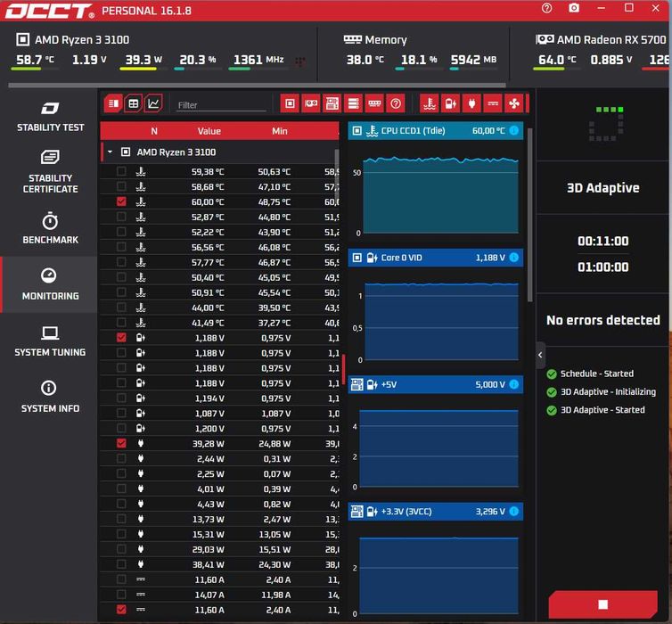Image resolution: width=672 pixels, height=624 pixels.
Task: Check the 14,07 A current row
Action: [x=121, y=595]
